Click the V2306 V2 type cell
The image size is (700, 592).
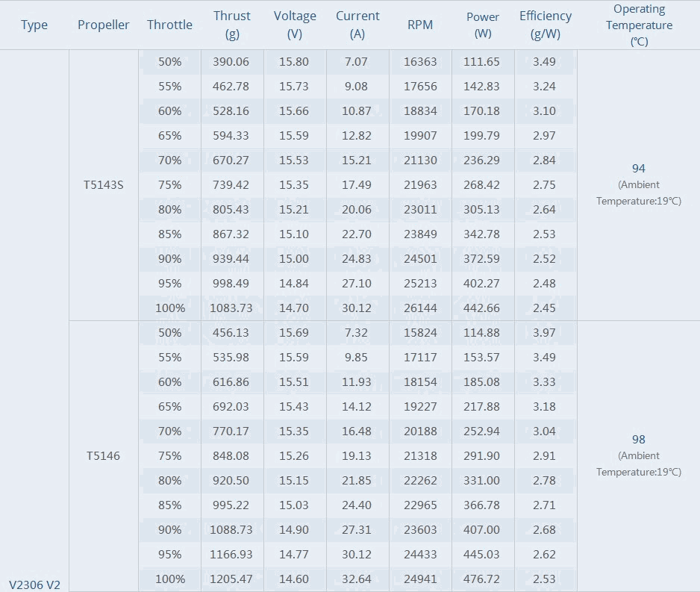34,585
